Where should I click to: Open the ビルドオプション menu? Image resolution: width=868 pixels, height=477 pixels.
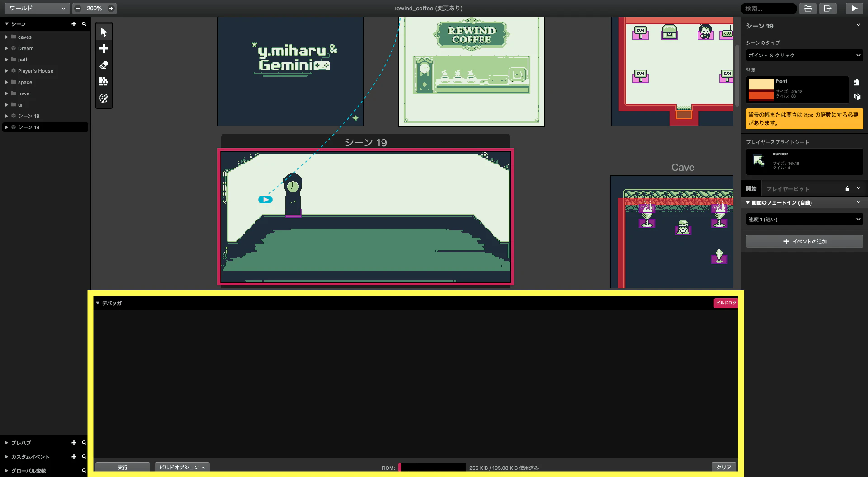coord(182,467)
